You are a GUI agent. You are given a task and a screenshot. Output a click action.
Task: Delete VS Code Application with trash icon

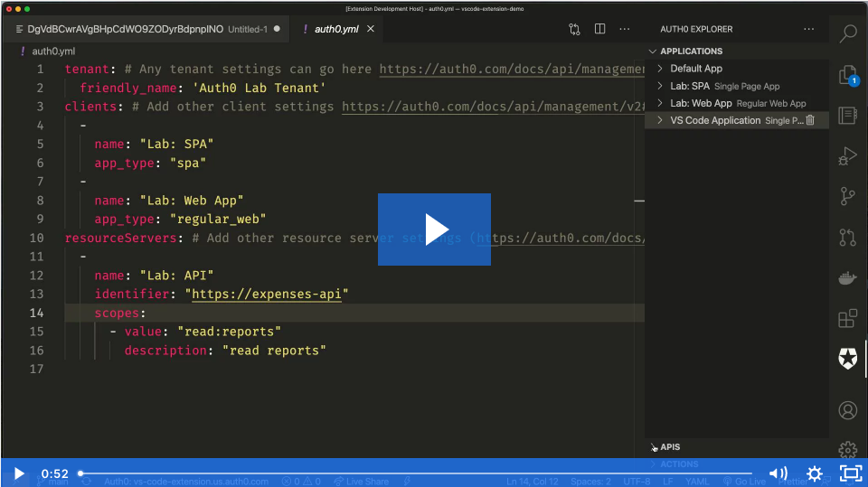click(810, 120)
